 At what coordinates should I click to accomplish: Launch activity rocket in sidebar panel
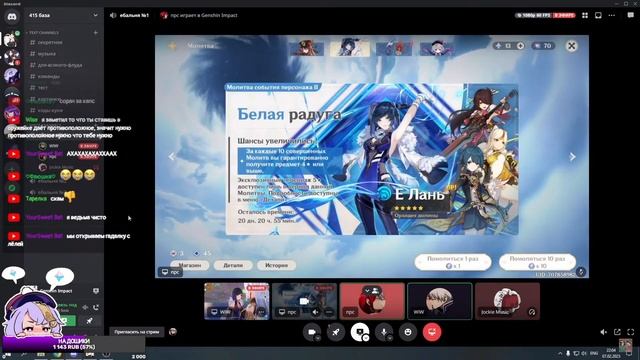click(89, 321)
